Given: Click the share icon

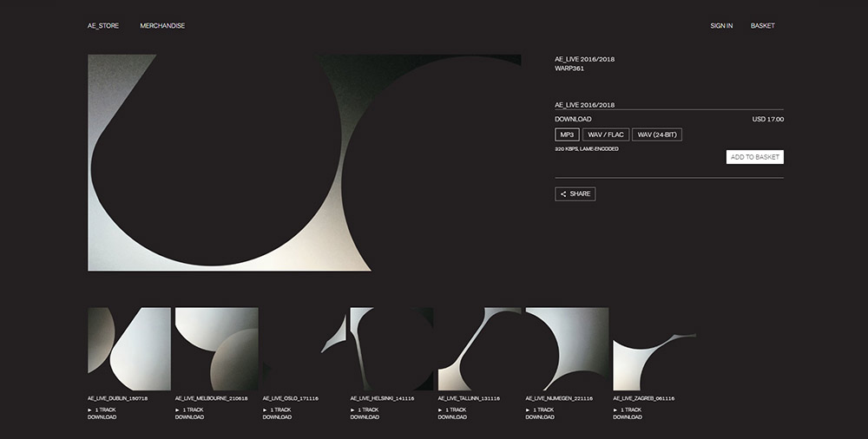Looking at the screenshot, I should (x=563, y=194).
